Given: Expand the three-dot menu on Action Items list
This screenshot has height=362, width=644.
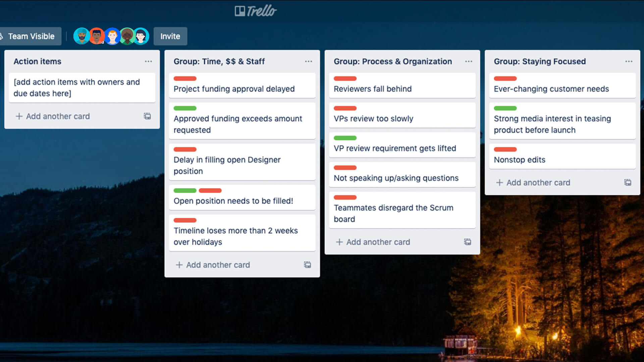Looking at the screenshot, I should coord(148,61).
